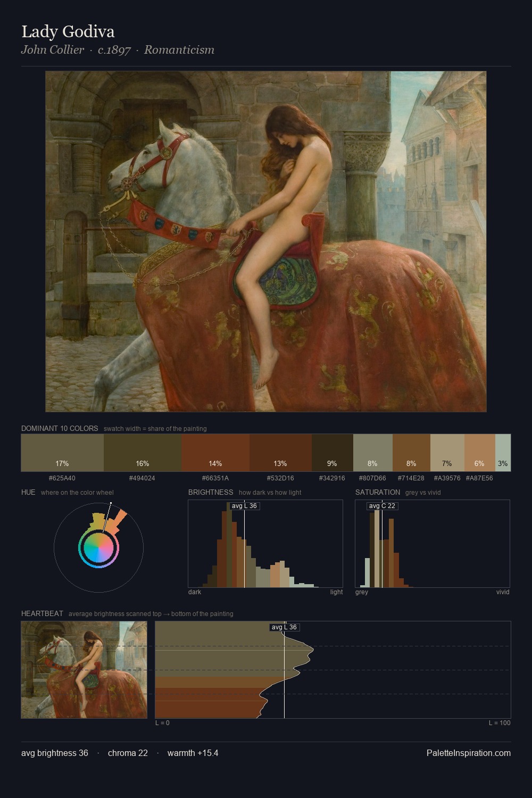Image resolution: width=532 pixels, height=798 pixels.
Task: Click the PaletteInspiration.com link
Action: pyautogui.click(x=469, y=753)
